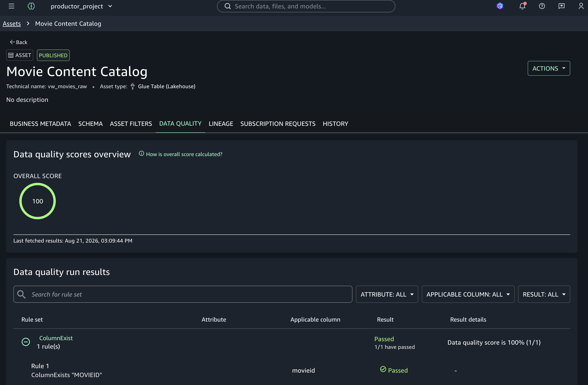Collapse the ColumnExist rule set

26,342
